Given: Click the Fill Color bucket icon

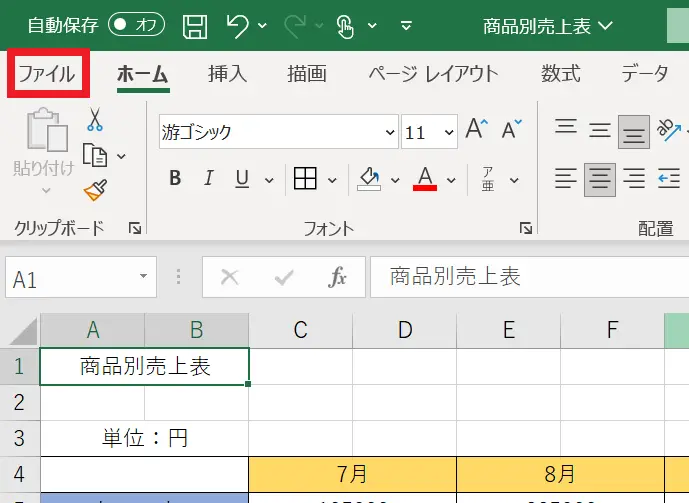Looking at the screenshot, I should point(369,178).
